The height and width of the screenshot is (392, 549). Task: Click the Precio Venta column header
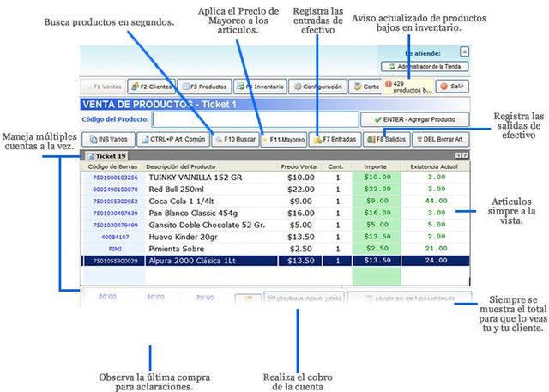pyautogui.click(x=299, y=166)
